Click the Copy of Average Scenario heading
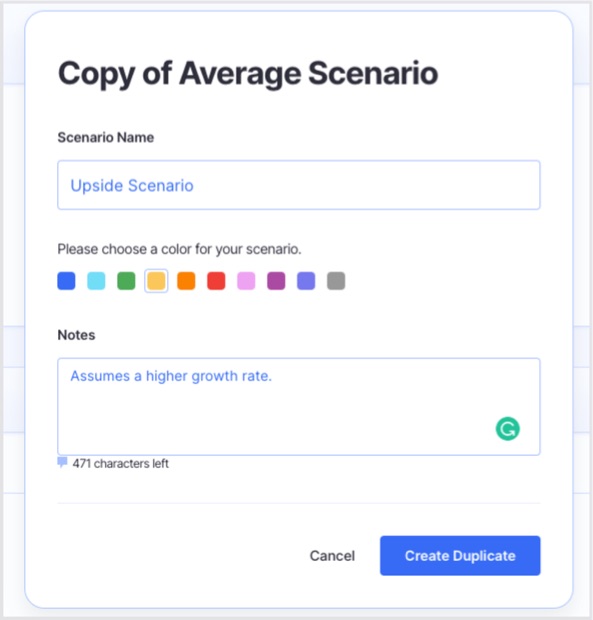Screen dimensions: 593x620 248,74
